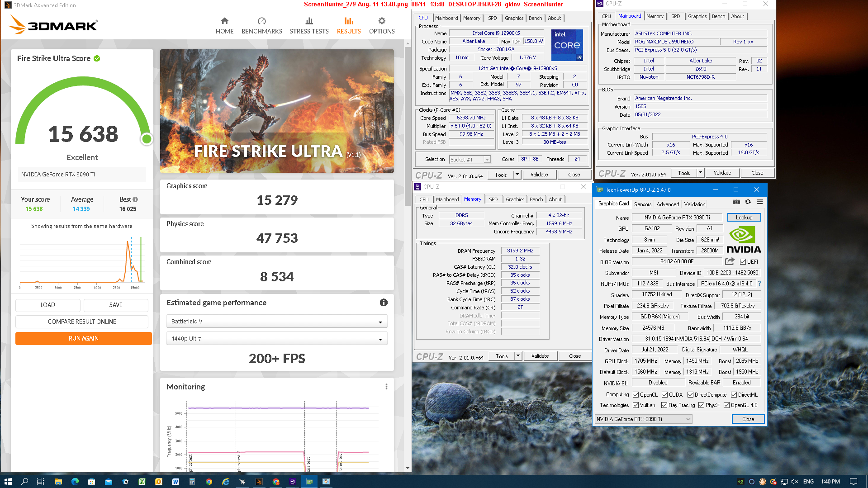868x488 pixels.
Task: Toggle the DirectML checkbox
Action: tap(734, 395)
